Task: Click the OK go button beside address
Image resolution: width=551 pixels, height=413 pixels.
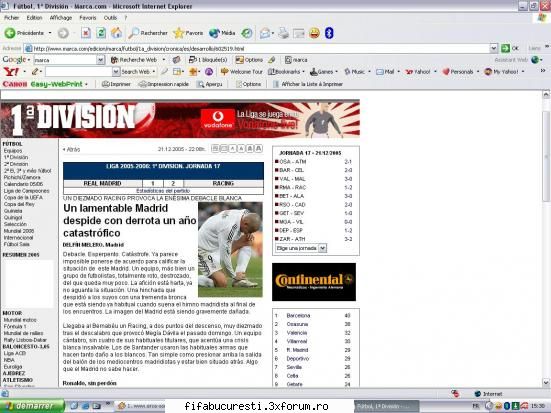Action: [510, 48]
